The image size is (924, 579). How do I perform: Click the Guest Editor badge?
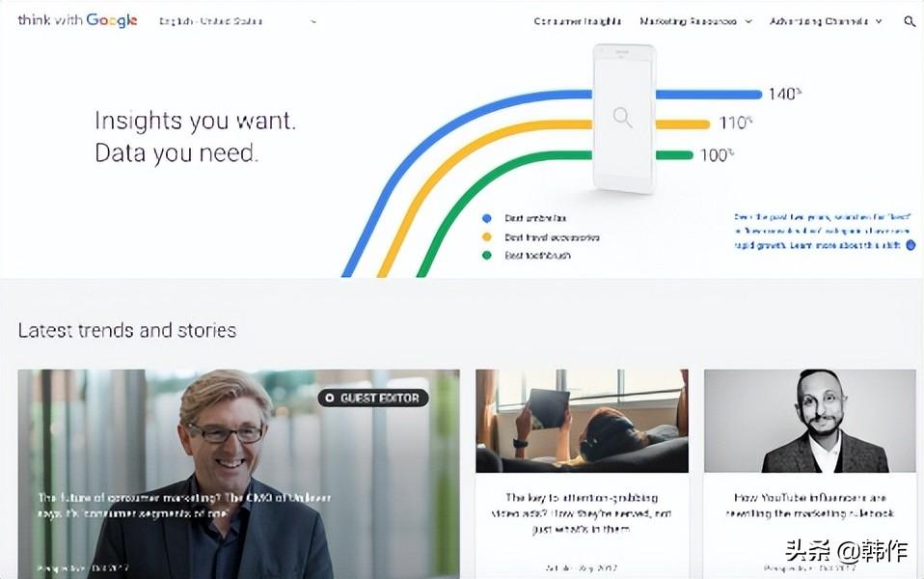point(373,398)
